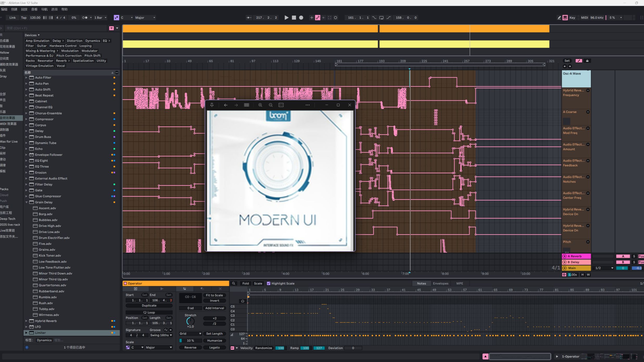The height and width of the screenshot is (362, 644).
Task: Click the Duplicate clip button
Action: [149, 306]
